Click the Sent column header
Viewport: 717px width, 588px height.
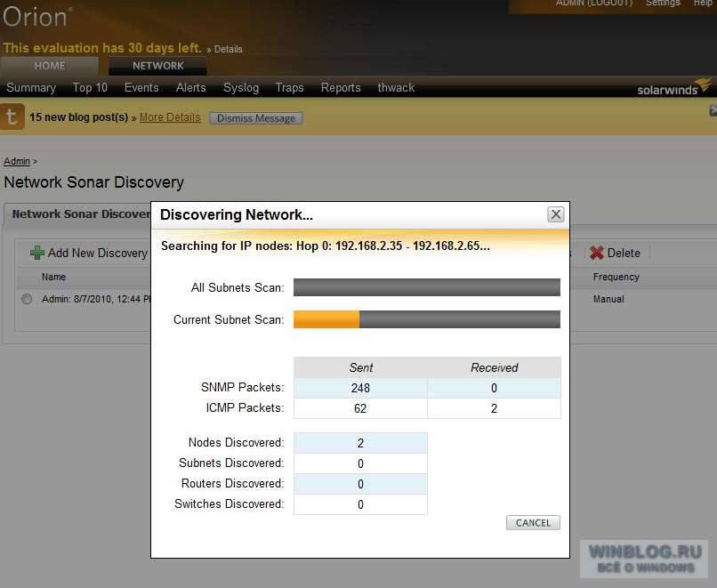click(361, 367)
